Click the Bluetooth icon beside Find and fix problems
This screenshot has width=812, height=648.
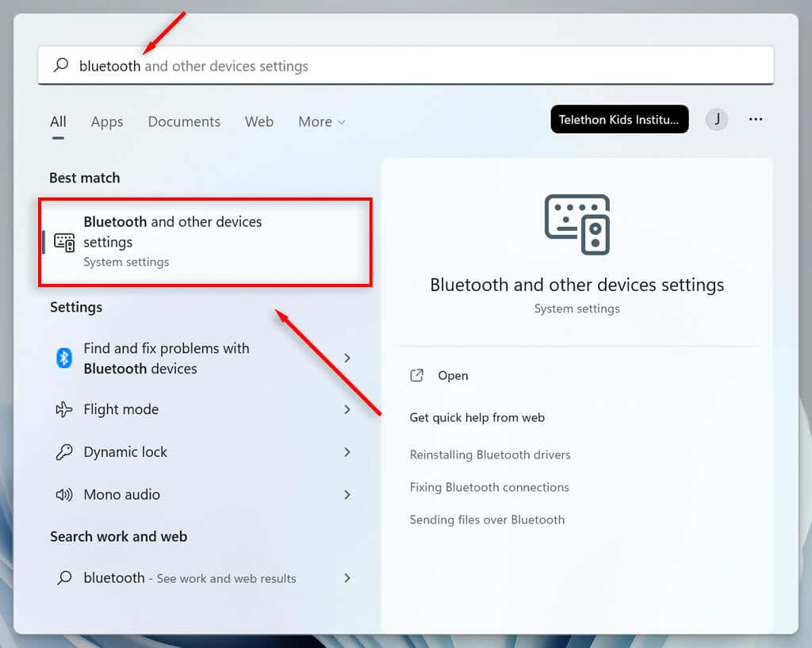(x=64, y=359)
